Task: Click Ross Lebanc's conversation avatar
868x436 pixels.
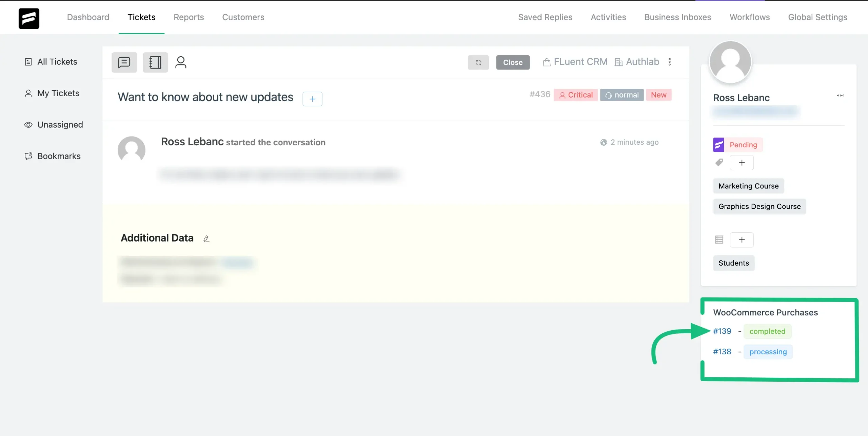Action: click(x=132, y=150)
